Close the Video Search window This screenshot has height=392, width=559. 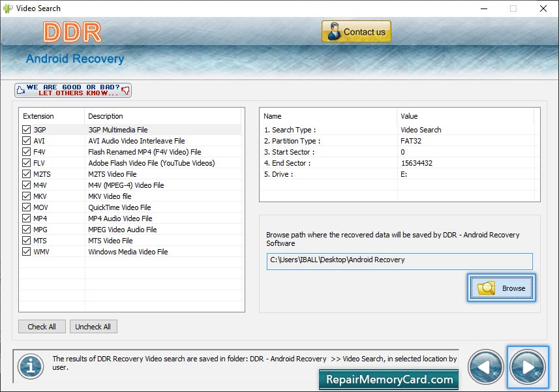pos(543,8)
